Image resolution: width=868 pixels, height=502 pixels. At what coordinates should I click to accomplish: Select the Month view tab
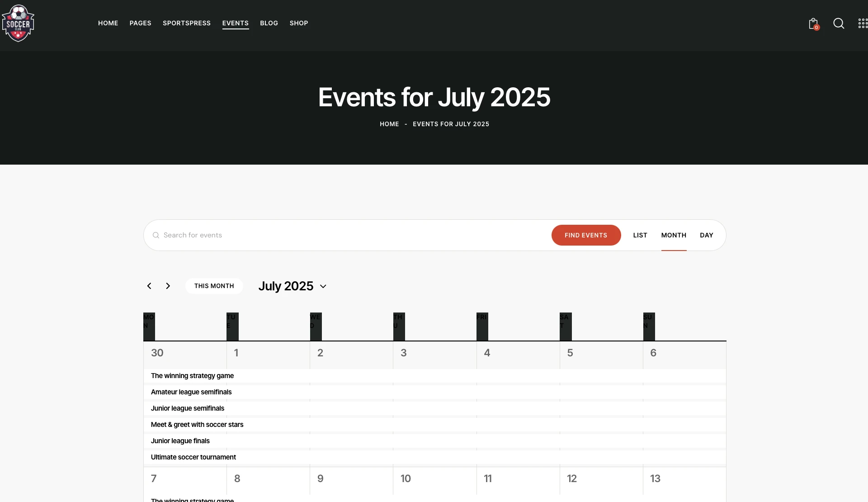point(674,235)
